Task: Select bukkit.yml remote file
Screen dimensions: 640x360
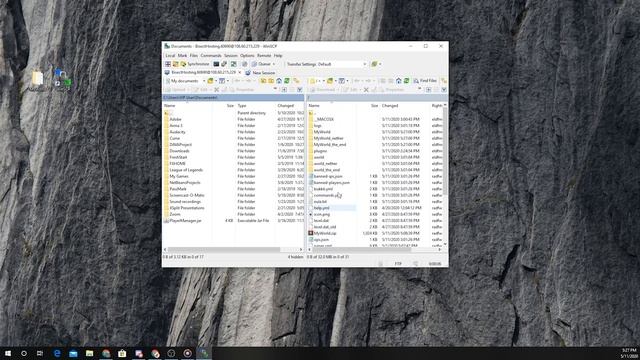Action: tap(323, 189)
